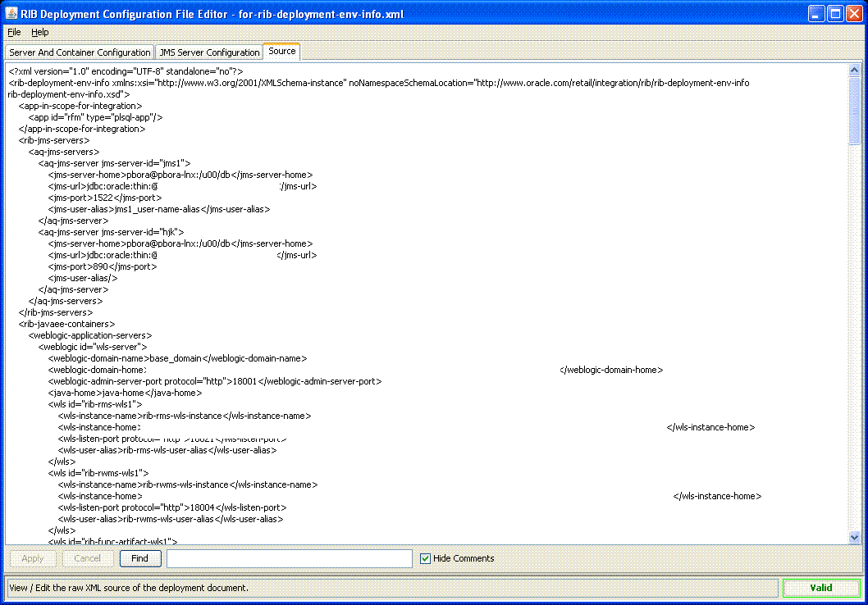Click the closing </rib-jms-servers> tag line
The image size is (868, 605).
[x=55, y=313]
